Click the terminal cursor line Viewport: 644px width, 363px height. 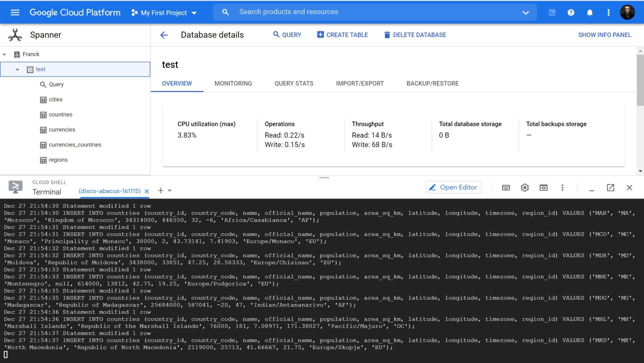pyautogui.click(x=6, y=355)
